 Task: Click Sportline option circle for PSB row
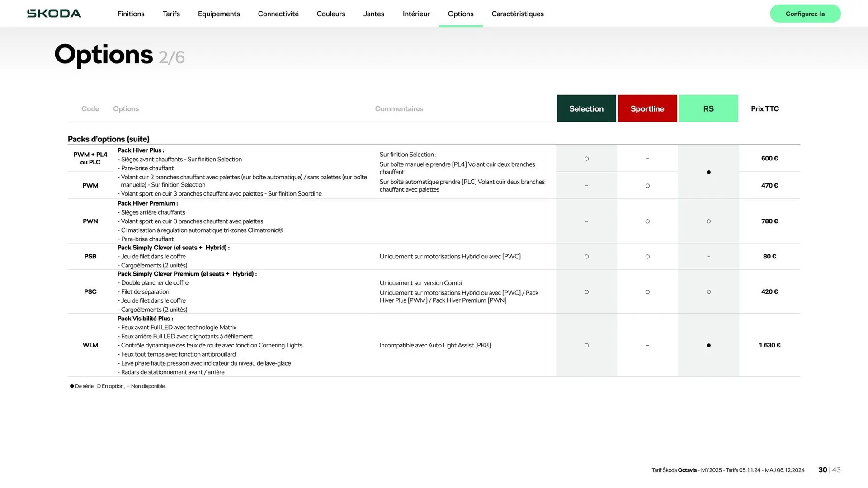click(647, 257)
